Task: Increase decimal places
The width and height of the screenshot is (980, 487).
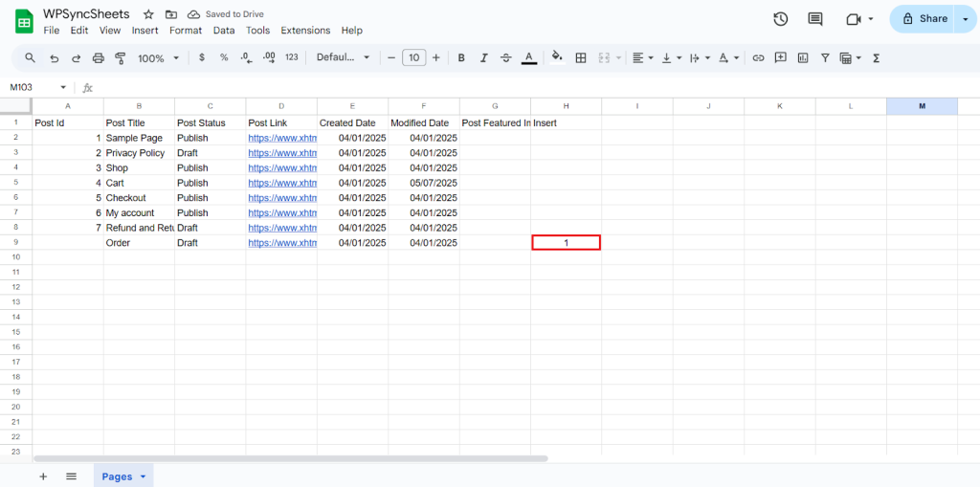Action: coord(269,57)
